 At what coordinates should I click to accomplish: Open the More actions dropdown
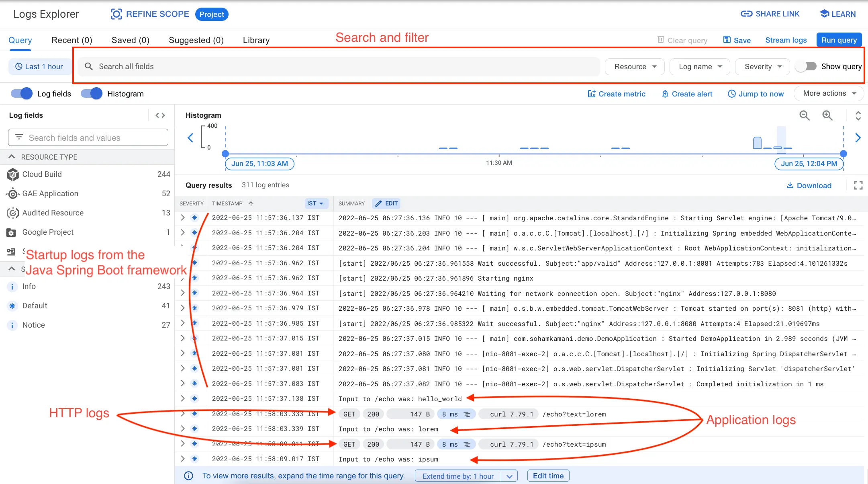tap(828, 93)
